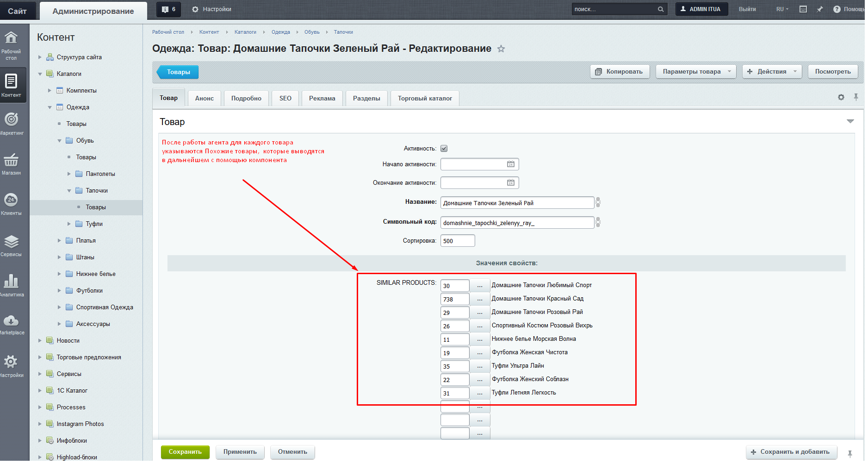Screen dimensions: 868x464
Task: Switch to the Торговый каталог tab
Action: 425,98
